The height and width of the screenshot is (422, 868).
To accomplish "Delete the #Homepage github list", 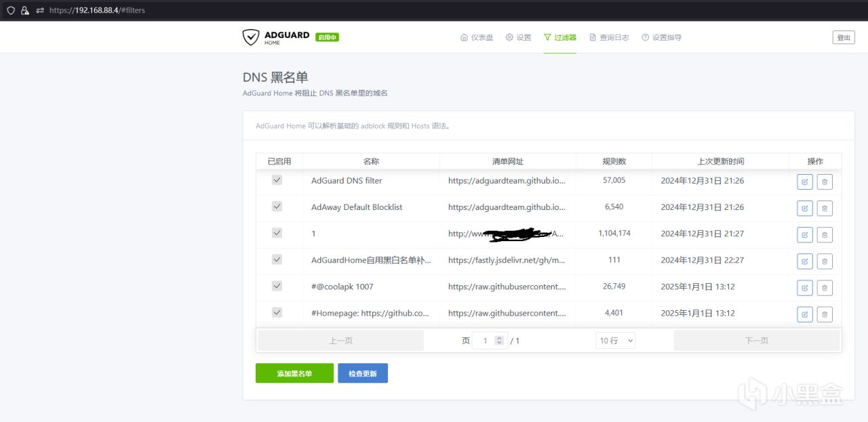I will point(825,314).
